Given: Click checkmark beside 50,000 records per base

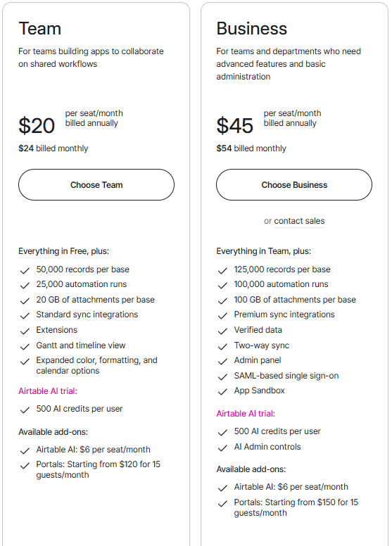Looking at the screenshot, I should 25,271.
